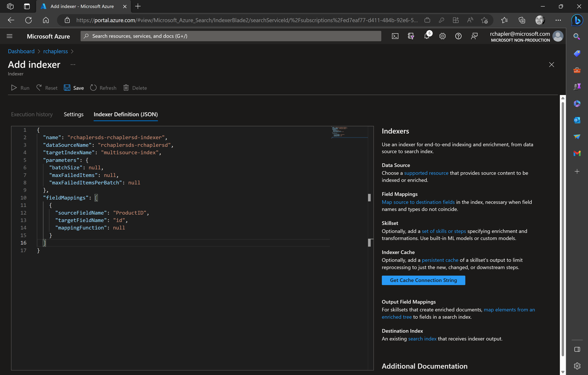Toggle favorite for this page
The width and height of the screenshot is (588, 375).
[485, 20]
